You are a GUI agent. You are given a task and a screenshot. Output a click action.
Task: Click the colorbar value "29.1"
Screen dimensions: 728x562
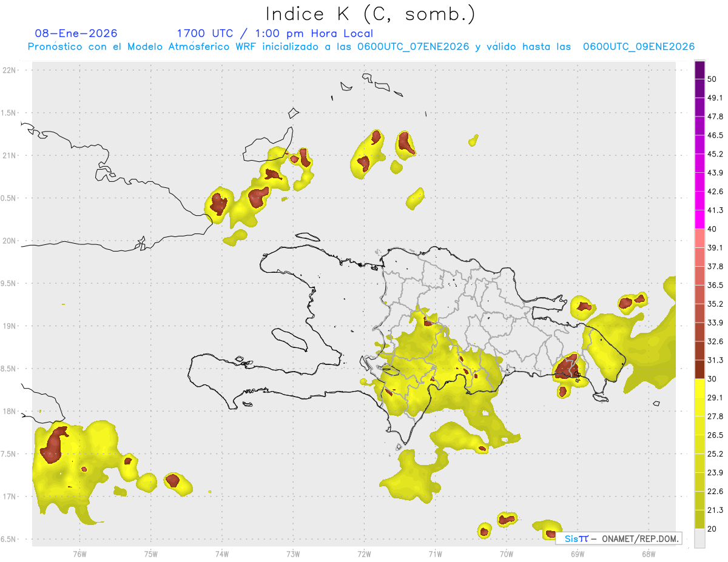point(715,398)
